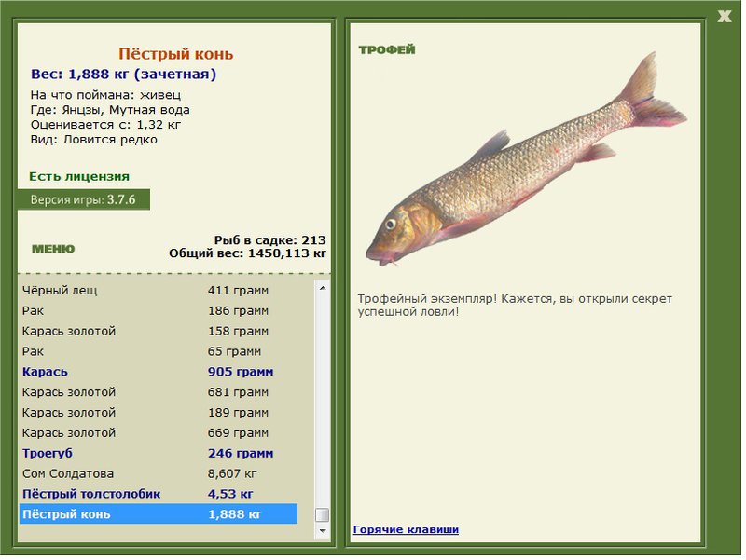Image resolution: width=746 pixels, height=560 pixels.
Task: Select the Рак 65 грамм row
Action: point(159,351)
